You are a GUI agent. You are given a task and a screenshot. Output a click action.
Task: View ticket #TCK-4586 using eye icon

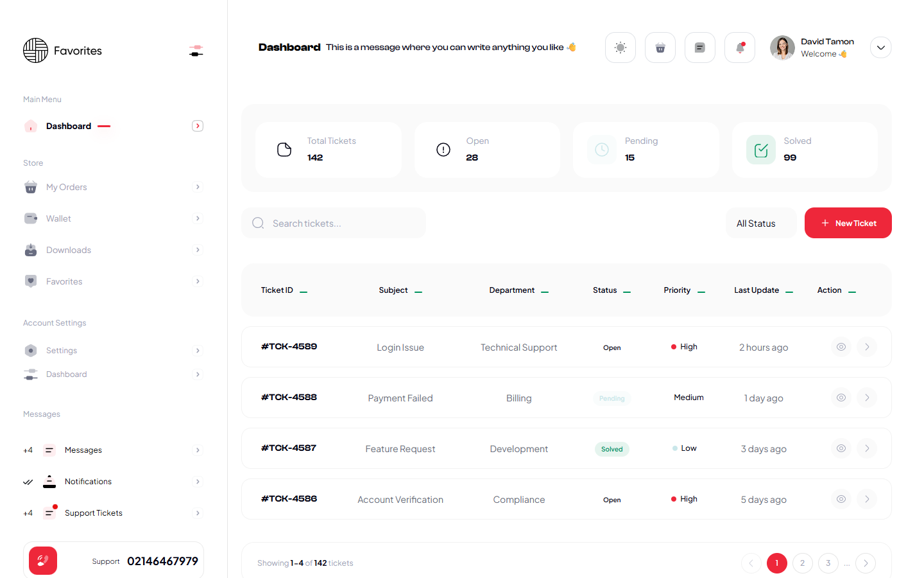coord(841,499)
